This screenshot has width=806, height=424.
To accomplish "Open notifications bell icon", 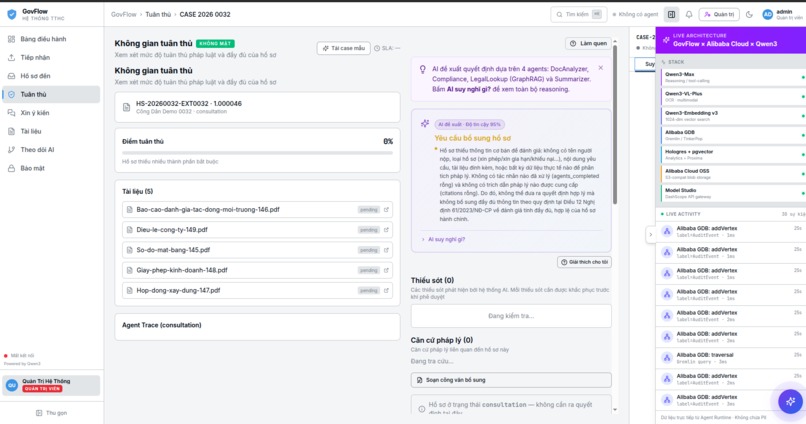I will coord(689,14).
